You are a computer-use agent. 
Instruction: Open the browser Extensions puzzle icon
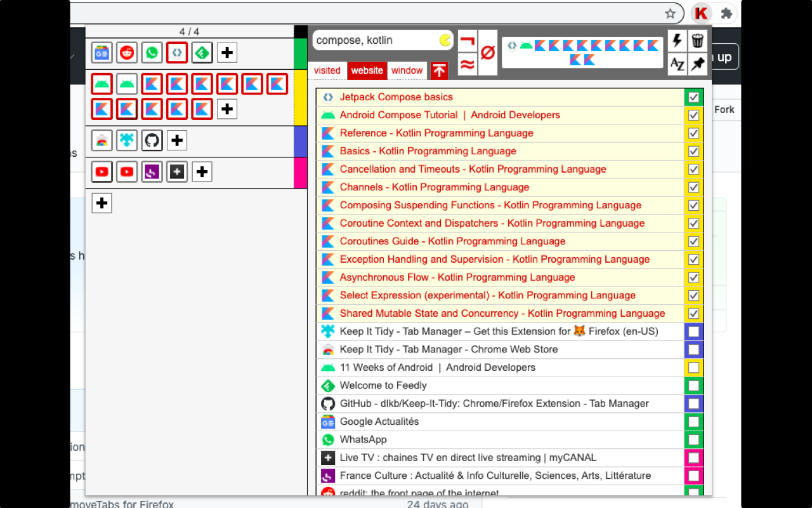(727, 13)
